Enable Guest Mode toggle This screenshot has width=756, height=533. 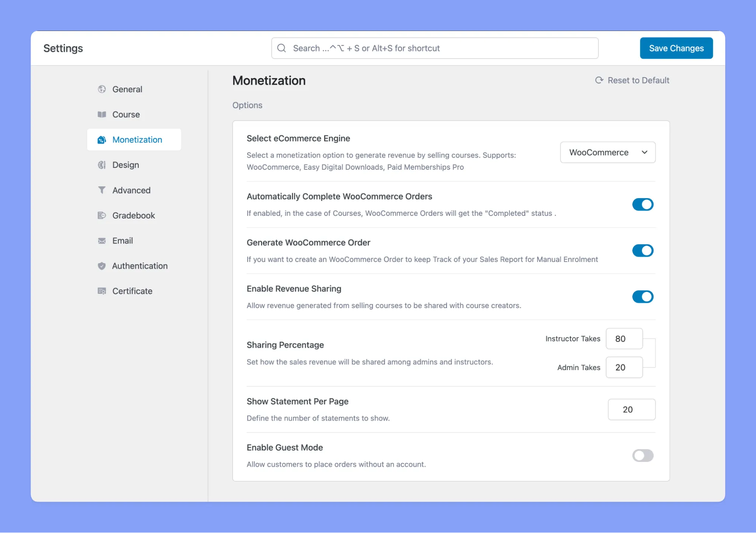point(643,456)
